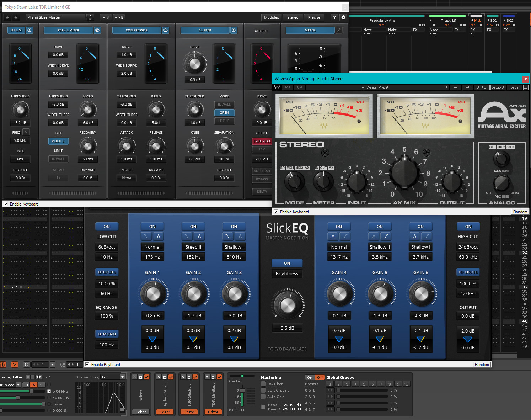Select band 1 bell shape icon
Image resolution: width=531 pixels, height=420 pixels.
pyautogui.click(x=158, y=236)
